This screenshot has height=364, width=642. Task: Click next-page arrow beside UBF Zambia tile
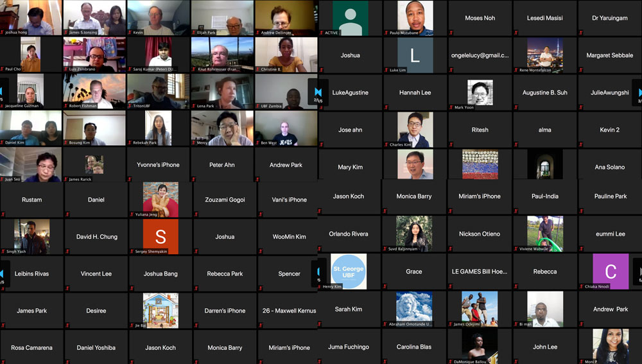pos(318,92)
